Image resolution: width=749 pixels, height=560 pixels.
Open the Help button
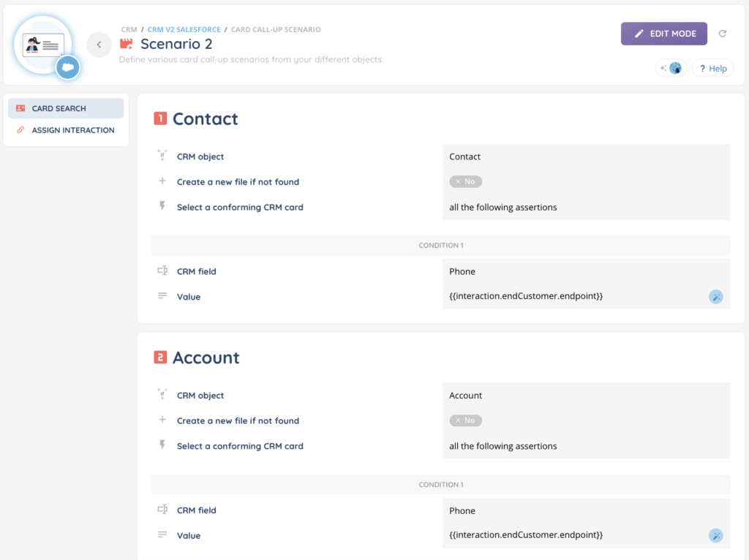(712, 68)
